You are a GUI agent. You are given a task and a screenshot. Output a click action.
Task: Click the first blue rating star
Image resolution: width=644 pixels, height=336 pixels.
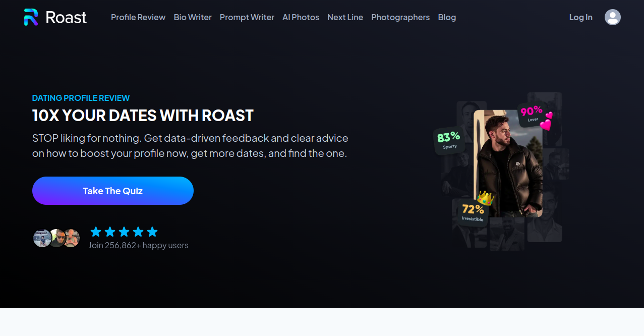tap(96, 232)
